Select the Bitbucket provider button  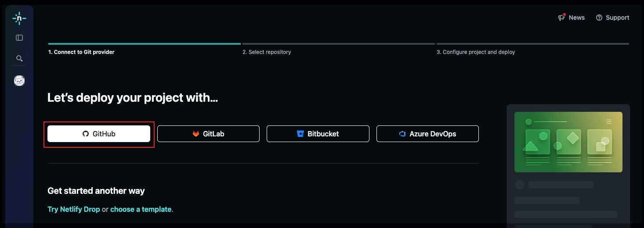[318, 134]
